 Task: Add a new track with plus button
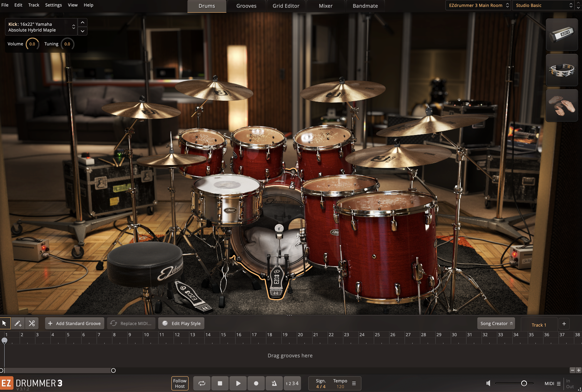point(564,324)
